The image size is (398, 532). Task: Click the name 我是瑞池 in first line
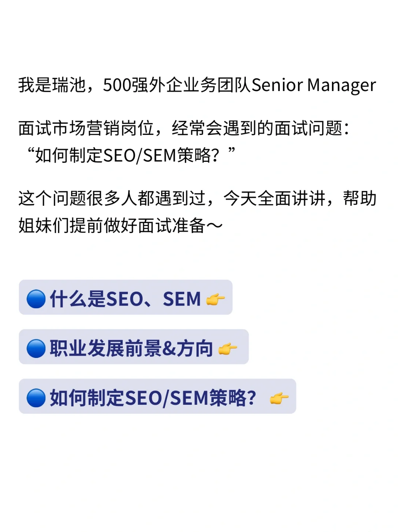pos(52,85)
